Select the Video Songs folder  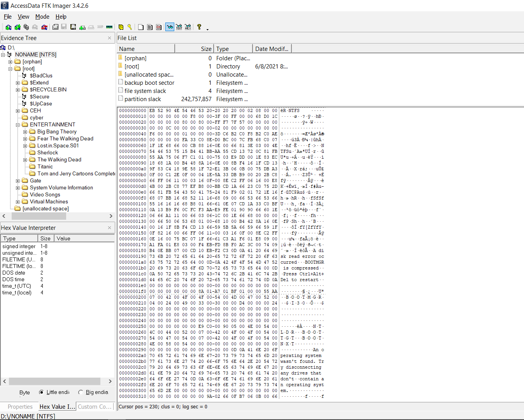click(x=45, y=194)
